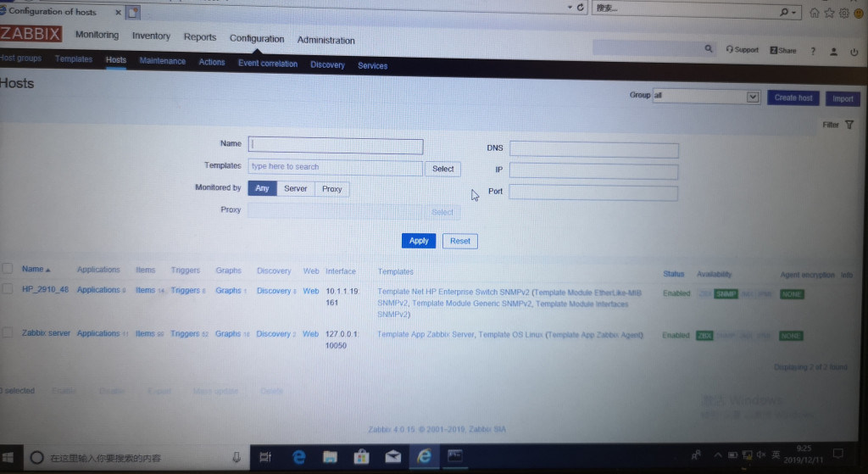
Task: Open the Zabbix server host link
Action: 46,332
